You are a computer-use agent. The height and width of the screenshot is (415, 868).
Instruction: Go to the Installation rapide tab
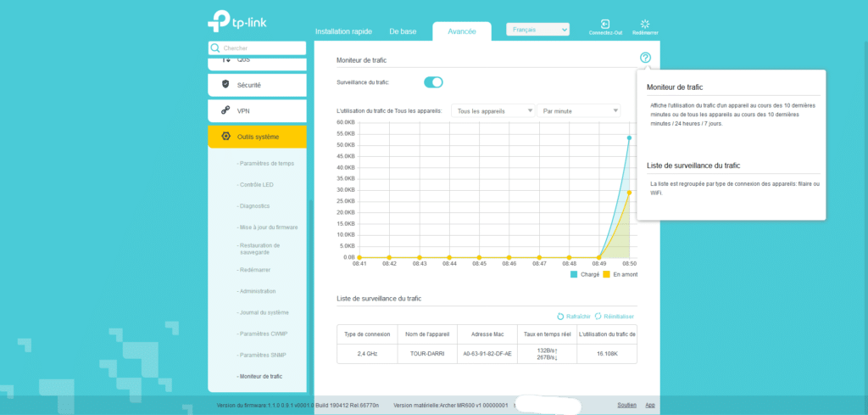345,31
